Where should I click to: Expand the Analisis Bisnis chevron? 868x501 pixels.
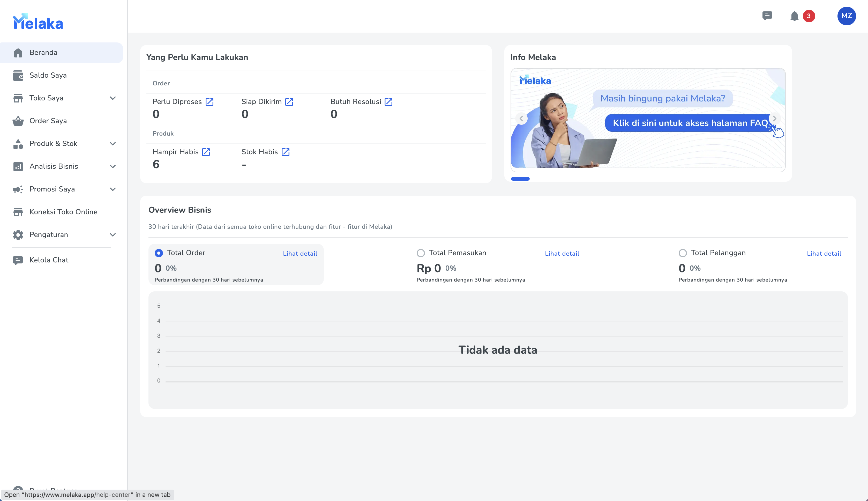[x=113, y=167]
